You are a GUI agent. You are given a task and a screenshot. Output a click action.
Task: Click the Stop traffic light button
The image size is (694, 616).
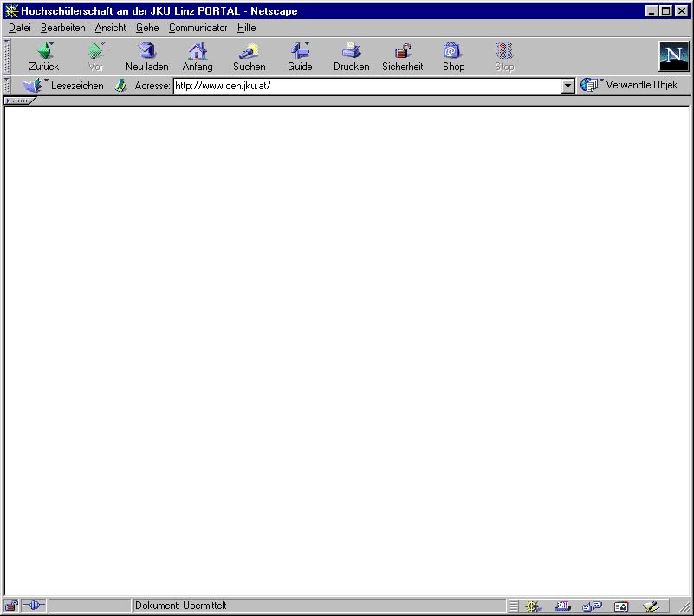pyautogui.click(x=504, y=56)
